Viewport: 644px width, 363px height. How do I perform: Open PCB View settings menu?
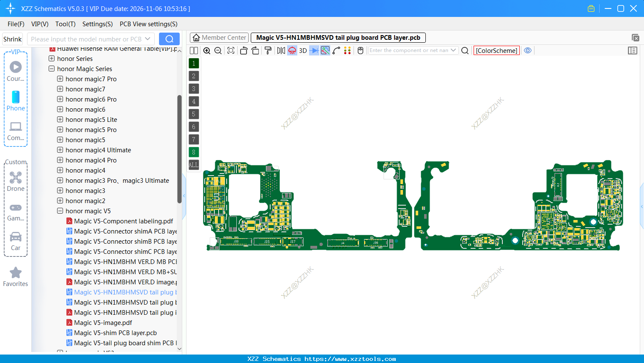pos(148,24)
